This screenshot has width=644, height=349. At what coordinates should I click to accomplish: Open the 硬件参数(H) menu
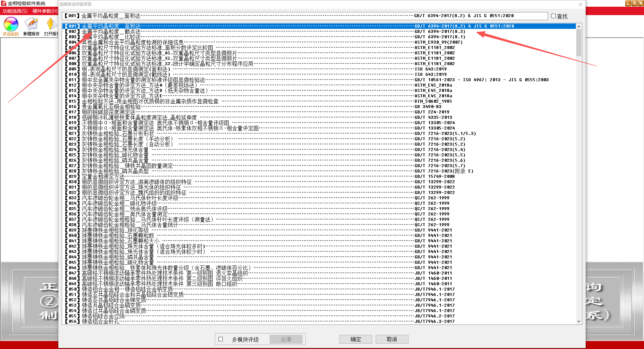point(45,11)
